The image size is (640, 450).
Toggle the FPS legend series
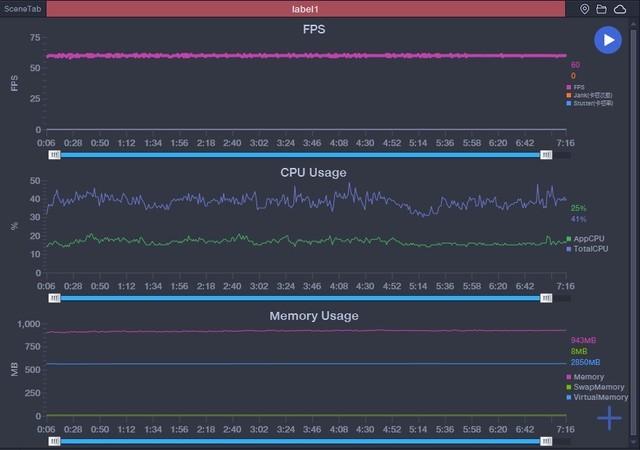click(x=576, y=87)
